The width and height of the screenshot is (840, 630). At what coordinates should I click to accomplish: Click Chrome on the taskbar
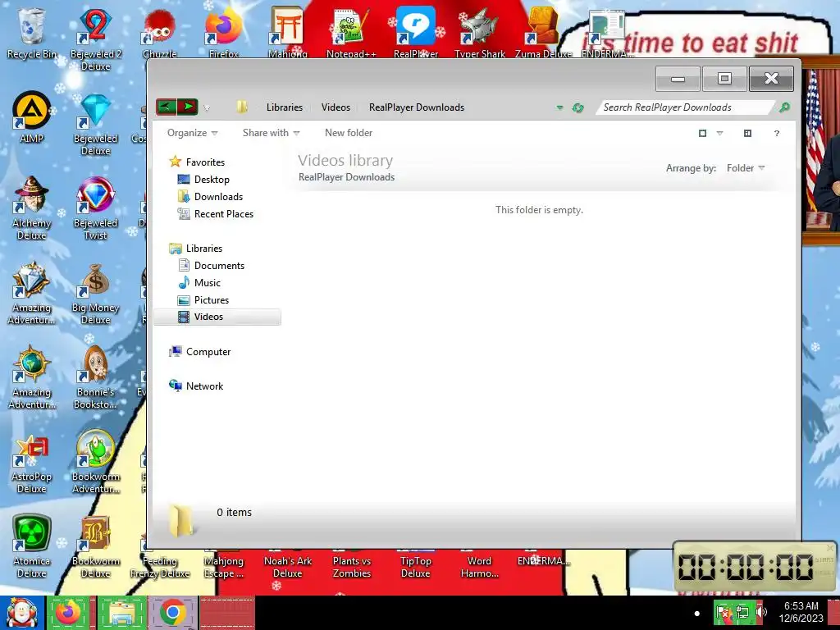[x=172, y=613]
